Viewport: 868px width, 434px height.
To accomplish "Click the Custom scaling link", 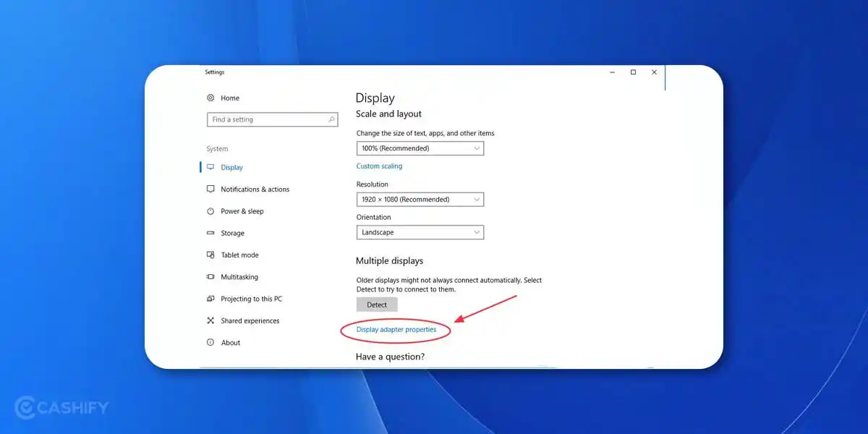I will coord(379,166).
